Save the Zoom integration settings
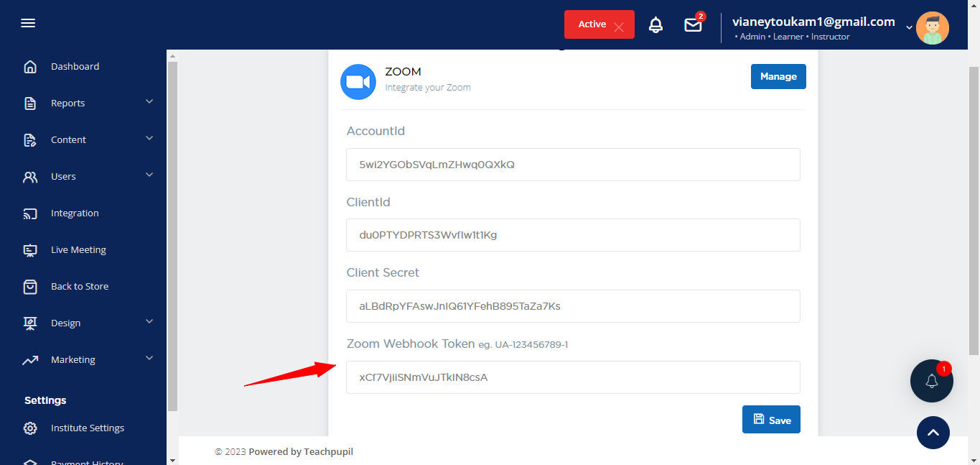980x465 pixels. tap(771, 420)
